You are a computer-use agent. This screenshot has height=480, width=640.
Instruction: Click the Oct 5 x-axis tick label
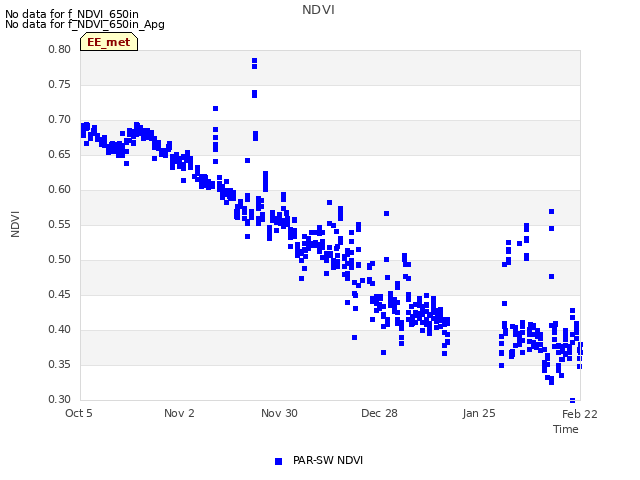(79, 413)
